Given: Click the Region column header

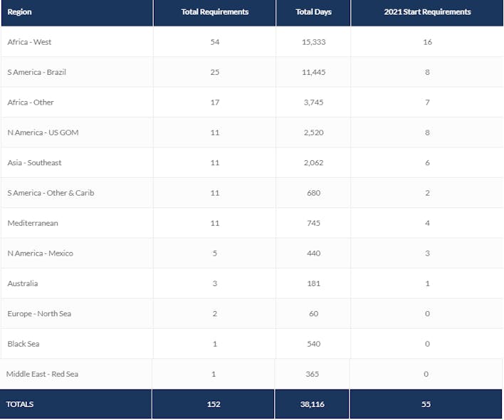Looking at the screenshot, I should tap(20, 12).
